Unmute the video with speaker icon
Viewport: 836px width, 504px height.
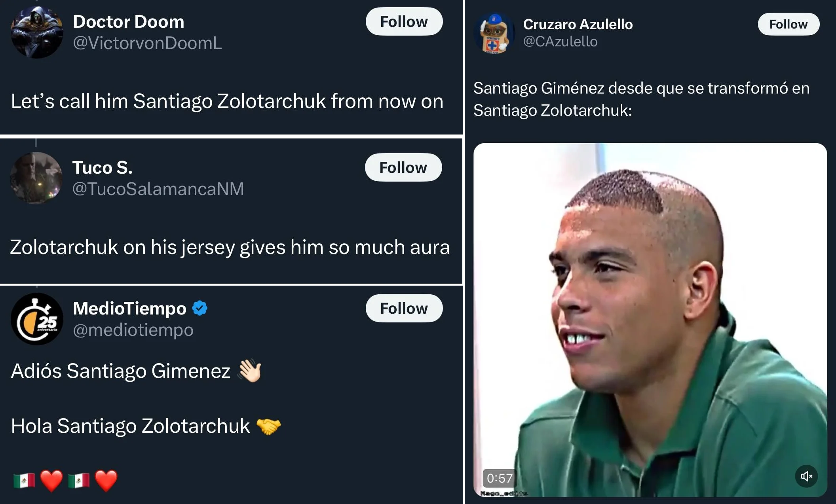pyautogui.click(x=806, y=476)
